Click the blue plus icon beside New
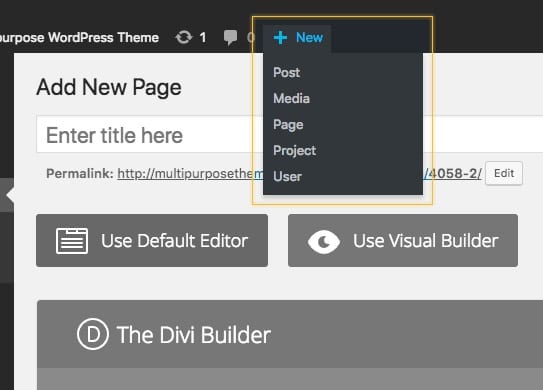Screen dimensions: 543x390 tap(280, 37)
